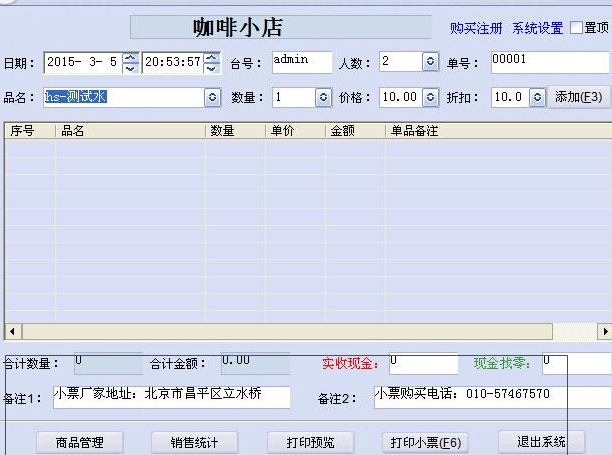Viewport: 612px width, 455px height.
Task: Click the left arrow of horizontal scrollbar
Action: pyautogui.click(x=12, y=332)
